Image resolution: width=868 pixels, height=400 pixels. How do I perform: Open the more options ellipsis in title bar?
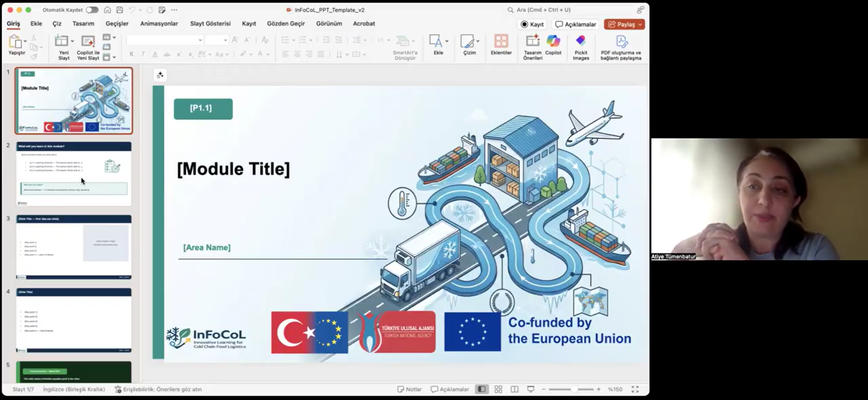tap(174, 9)
